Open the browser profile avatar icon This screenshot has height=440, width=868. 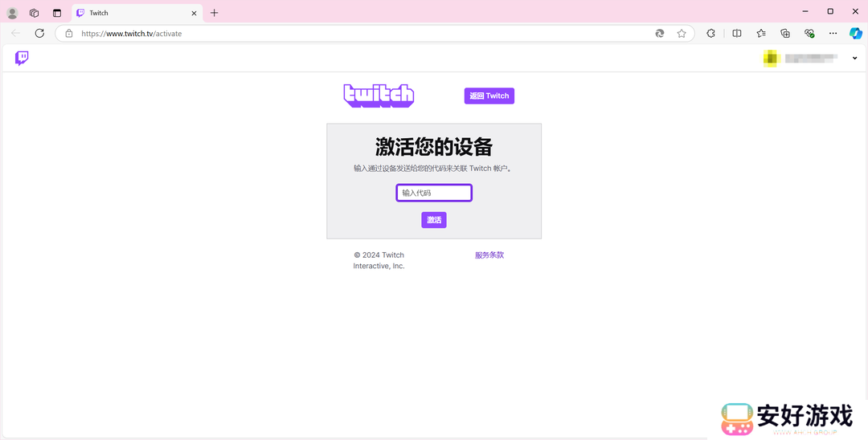[x=12, y=13]
